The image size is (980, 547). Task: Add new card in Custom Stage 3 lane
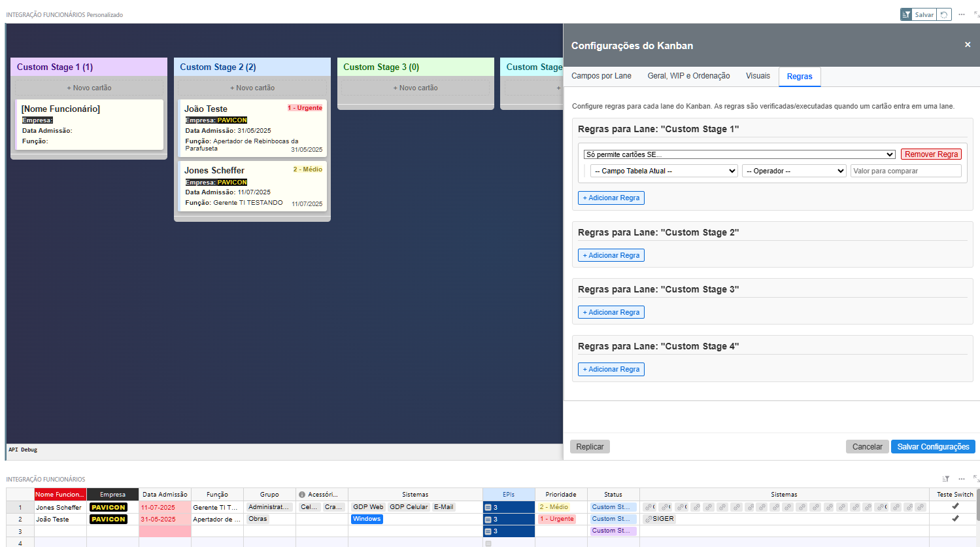[416, 88]
